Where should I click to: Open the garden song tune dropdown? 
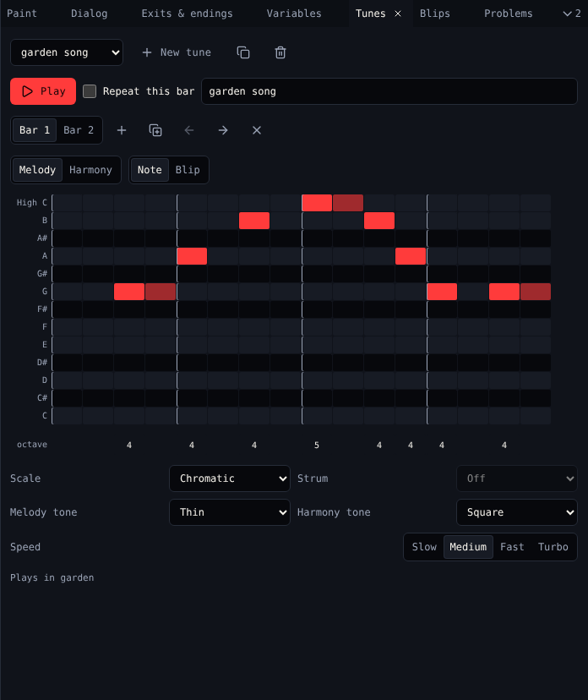coord(67,52)
